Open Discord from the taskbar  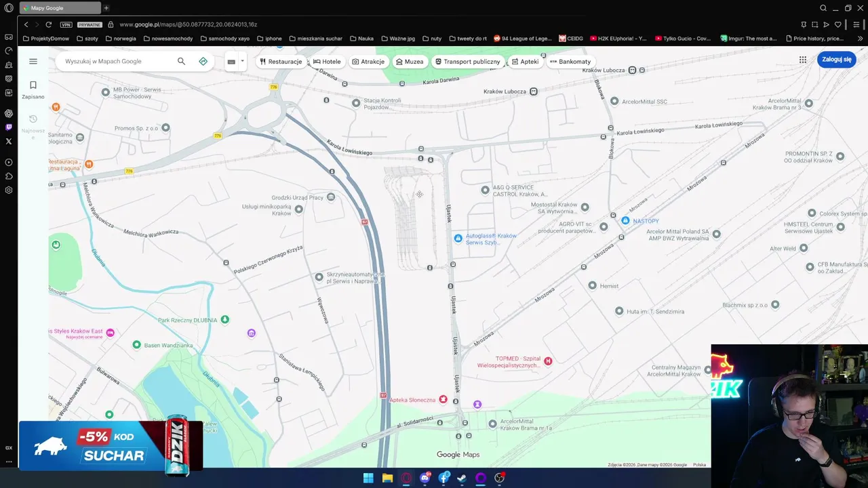[425, 478]
